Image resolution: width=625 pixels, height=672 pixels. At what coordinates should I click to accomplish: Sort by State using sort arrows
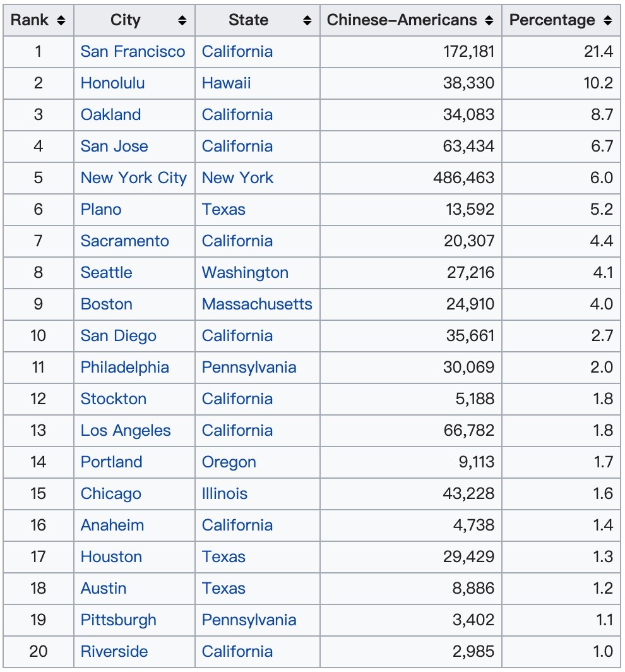click(x=307, y=20)
